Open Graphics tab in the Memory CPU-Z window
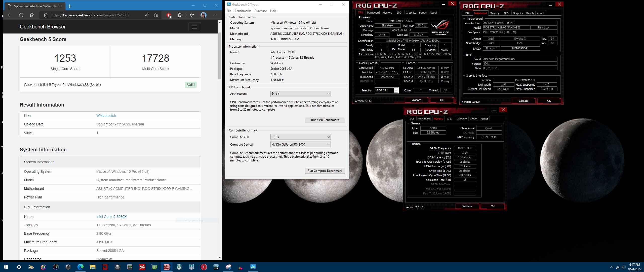This screenshot has height=272, width=644. click(x=462, y=119)
